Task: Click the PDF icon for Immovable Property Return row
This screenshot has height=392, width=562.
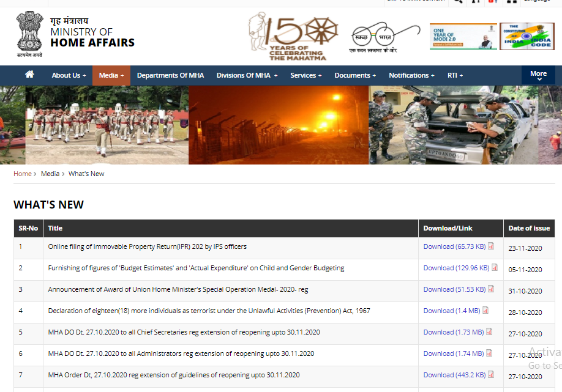Action: pyautogui.click(x=491, y=246)
